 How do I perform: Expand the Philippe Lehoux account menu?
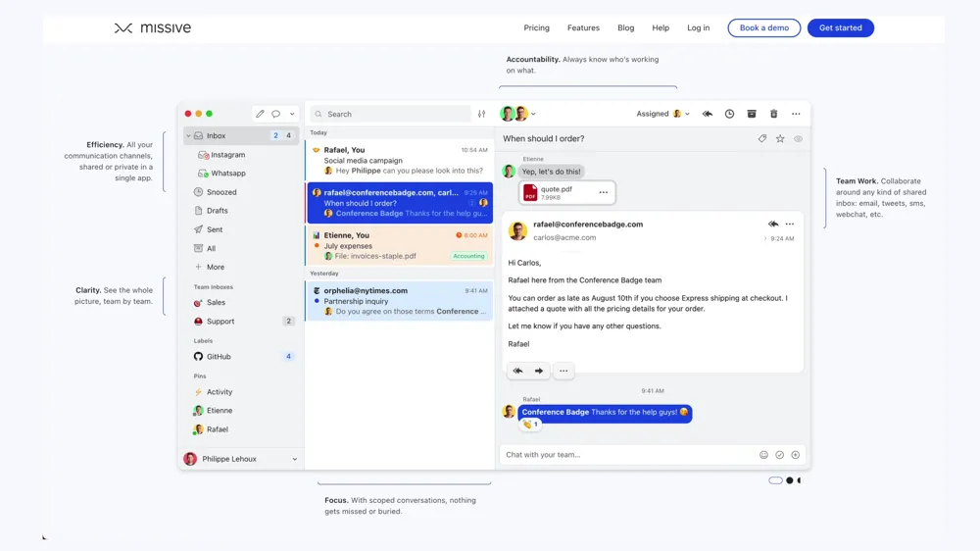[294, 459]
